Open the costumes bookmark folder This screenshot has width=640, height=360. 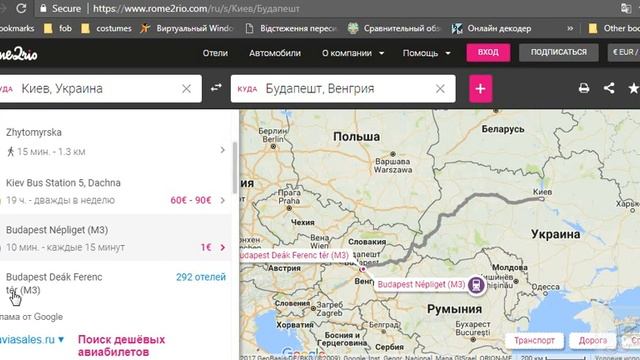click(106, 28)
